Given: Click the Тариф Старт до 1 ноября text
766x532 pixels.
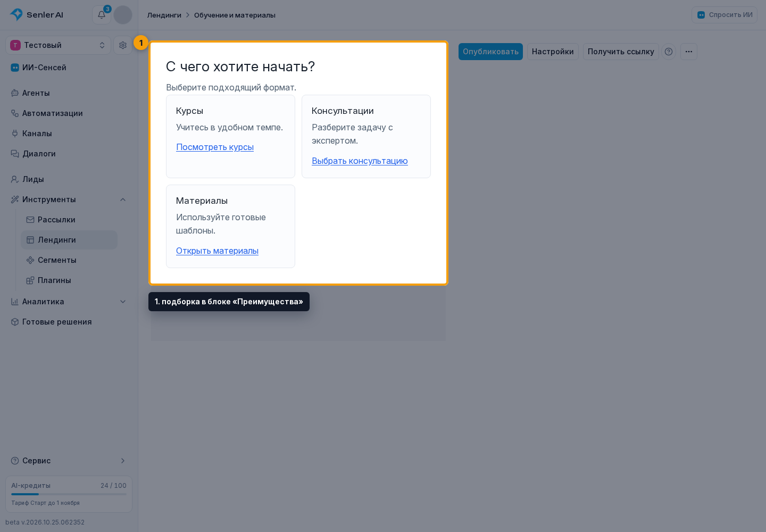Looking at the screenshot, I should click(46, 503).
